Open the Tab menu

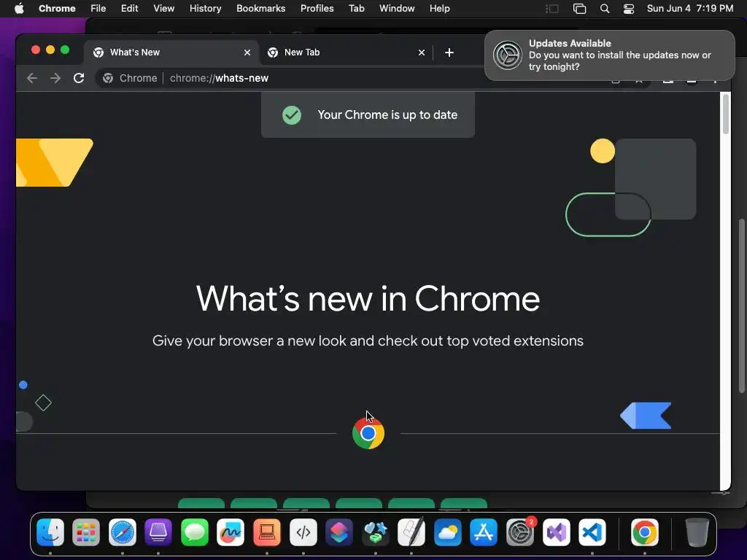(356, 8)
